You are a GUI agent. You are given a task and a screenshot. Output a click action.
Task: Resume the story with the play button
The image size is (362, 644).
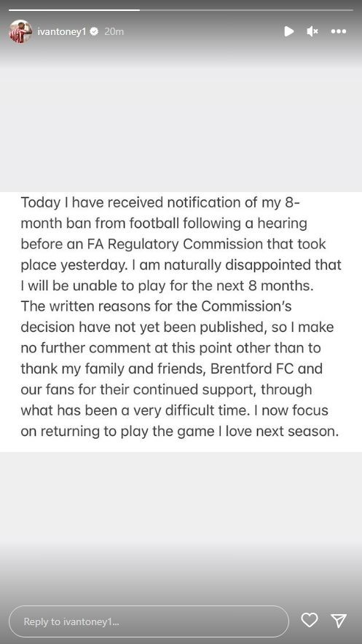tap(289, 31)
